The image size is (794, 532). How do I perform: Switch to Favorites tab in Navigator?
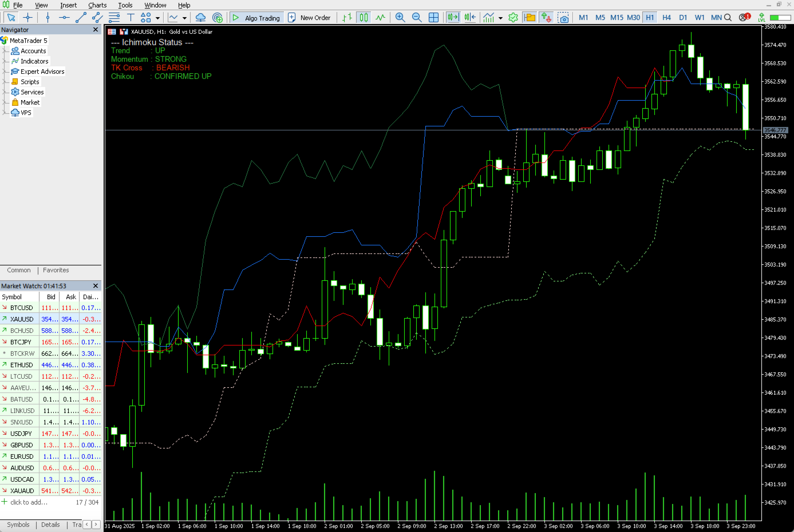56,271
